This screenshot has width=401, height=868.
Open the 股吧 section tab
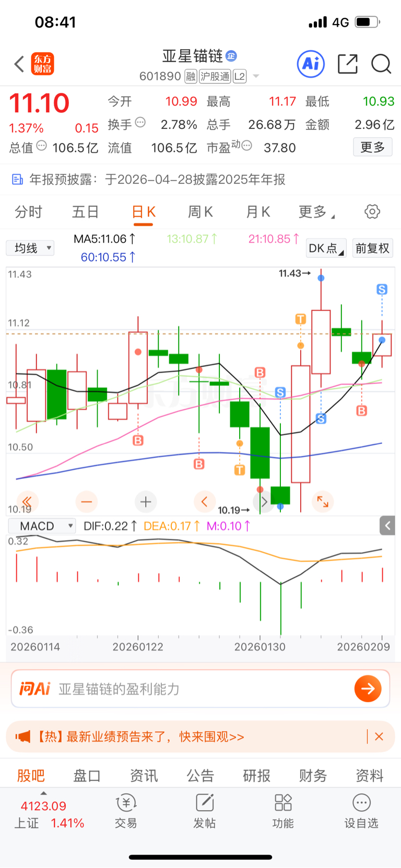[x=31, y=775]
